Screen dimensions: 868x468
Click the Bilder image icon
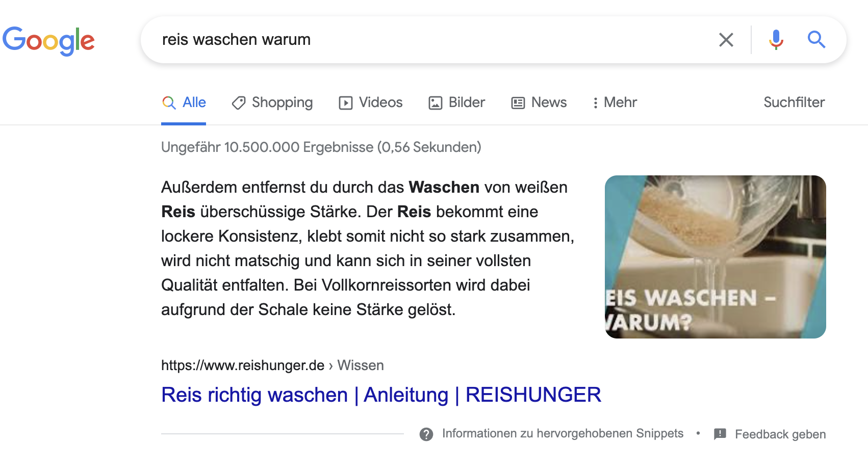[x=435, y=103]
